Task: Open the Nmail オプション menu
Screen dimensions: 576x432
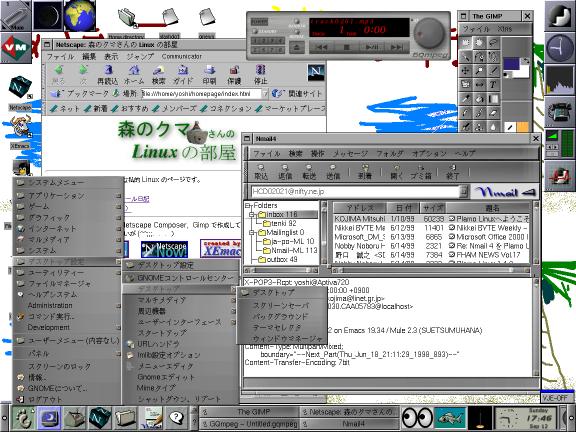Action: click(x=429, y=154)
